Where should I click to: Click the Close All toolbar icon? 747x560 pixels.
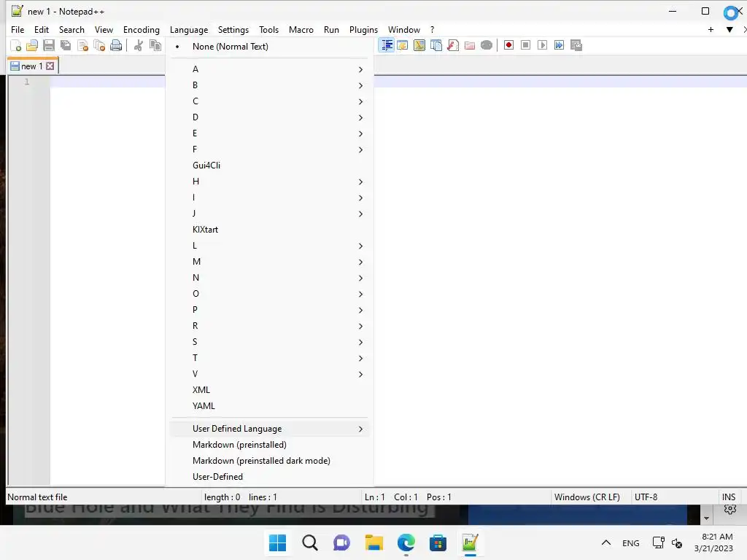(x=99, y=45)
